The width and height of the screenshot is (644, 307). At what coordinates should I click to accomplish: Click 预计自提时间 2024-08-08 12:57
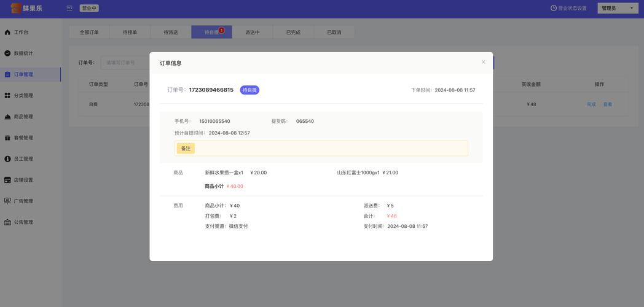tap(212, 133)
